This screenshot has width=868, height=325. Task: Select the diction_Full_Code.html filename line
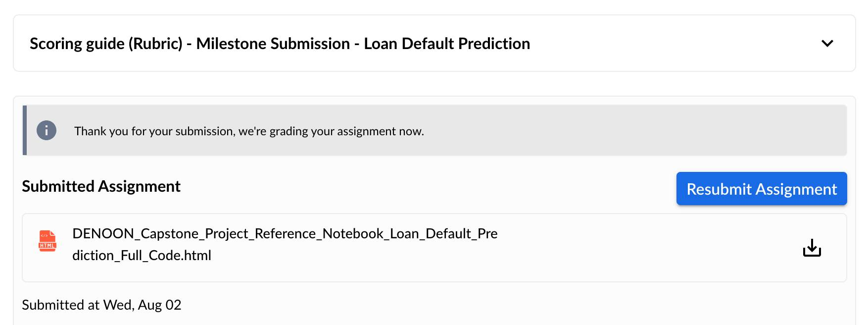pos(142,255)
